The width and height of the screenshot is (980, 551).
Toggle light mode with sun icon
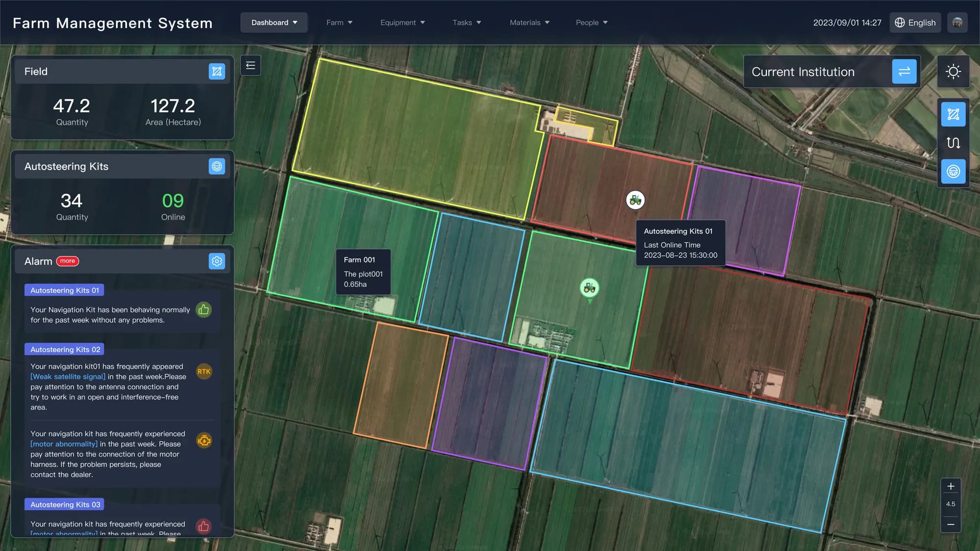[953, 72]
